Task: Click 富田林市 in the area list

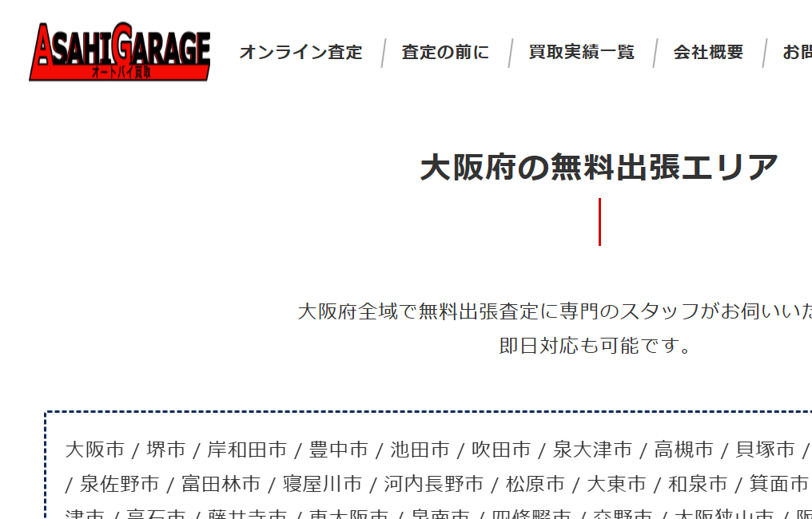Action: point(221,484)
